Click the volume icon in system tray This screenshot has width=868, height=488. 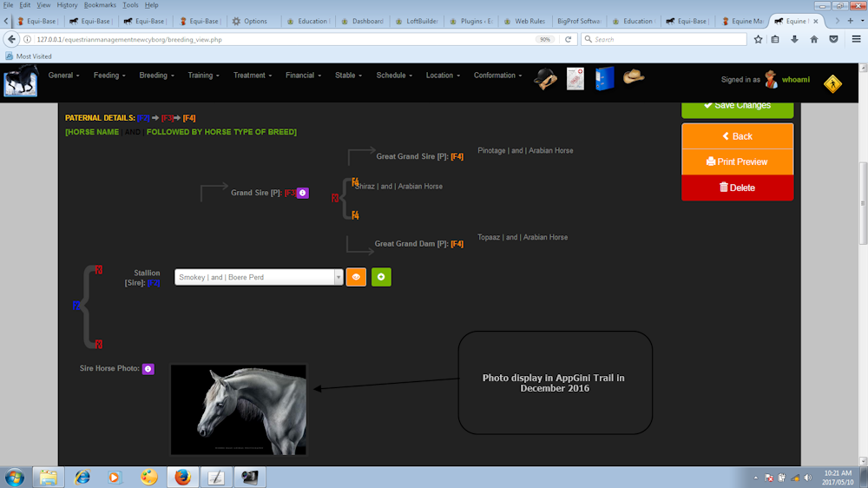pos(807,478)
